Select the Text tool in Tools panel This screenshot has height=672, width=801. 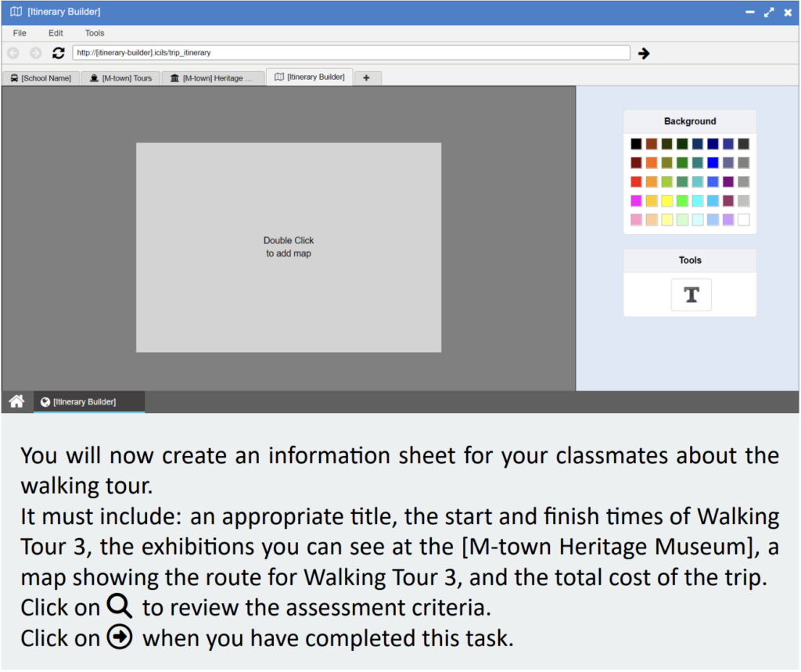click(x=691, y=295)
